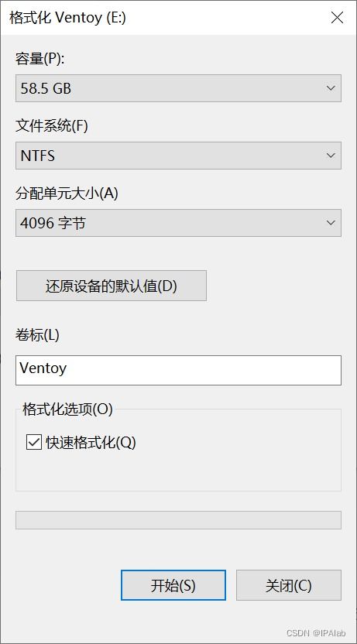The width and height of the screenshot is (357, 644).
Task: Expand the allocation unit size dropdown arrow
Action: tap(331, 223)
